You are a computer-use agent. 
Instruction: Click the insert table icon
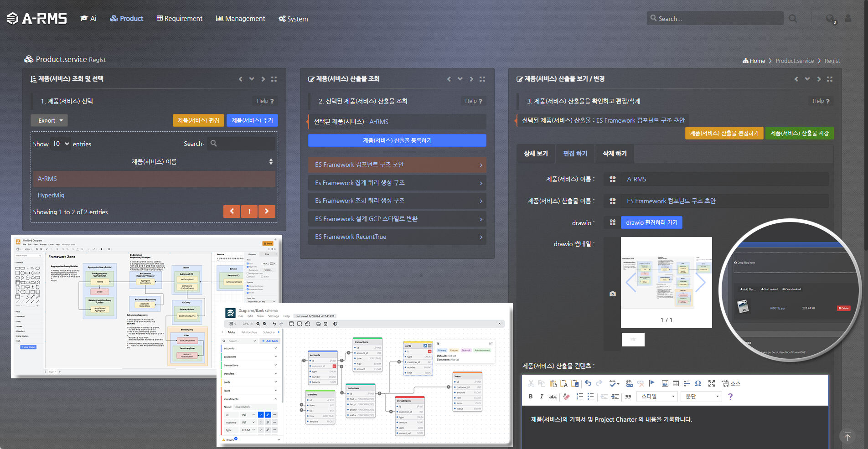[676, 383]
